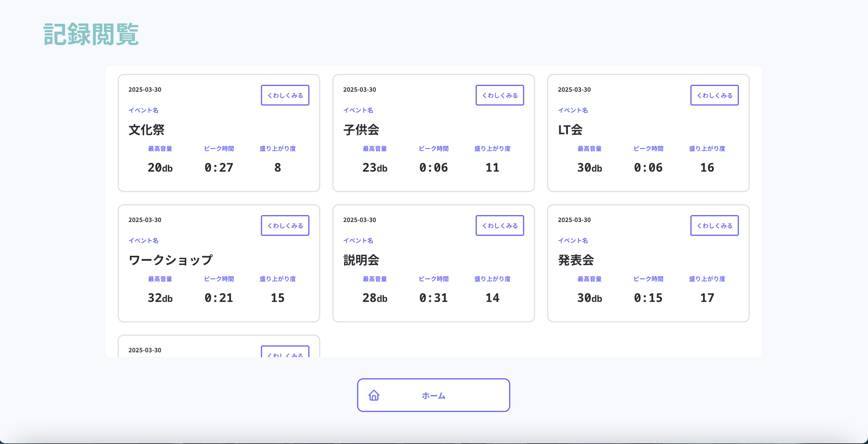Click the 2025-03-30 date on 説明会 card

(360, 220)
